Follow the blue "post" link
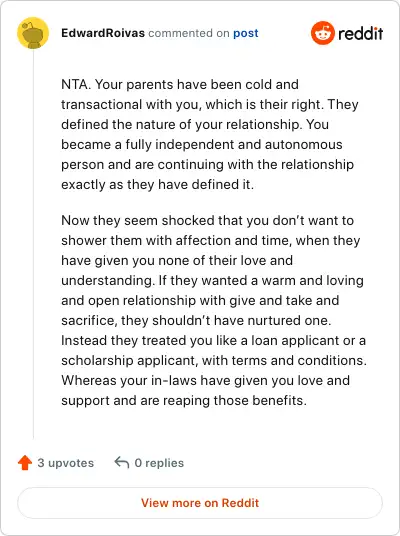Screen dimensions: 400x536 pyautogui.click(x=246, y=34)
